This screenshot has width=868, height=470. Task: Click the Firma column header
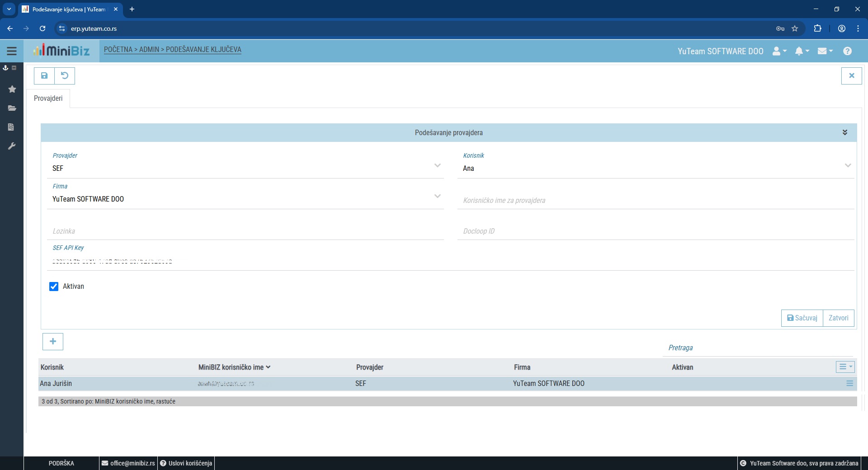[x=522, y=367]
